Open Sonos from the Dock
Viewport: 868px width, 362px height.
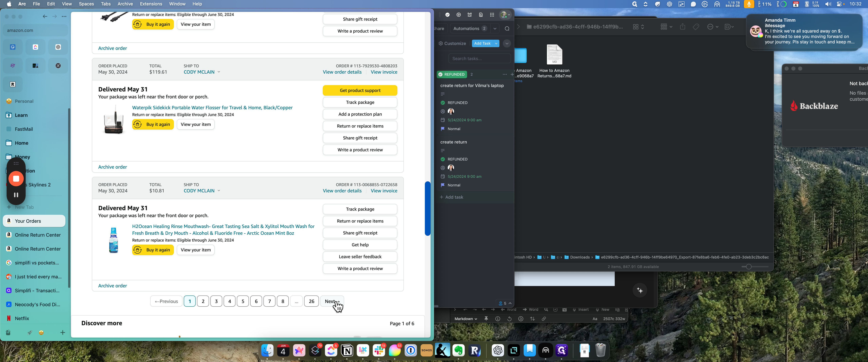427,350
